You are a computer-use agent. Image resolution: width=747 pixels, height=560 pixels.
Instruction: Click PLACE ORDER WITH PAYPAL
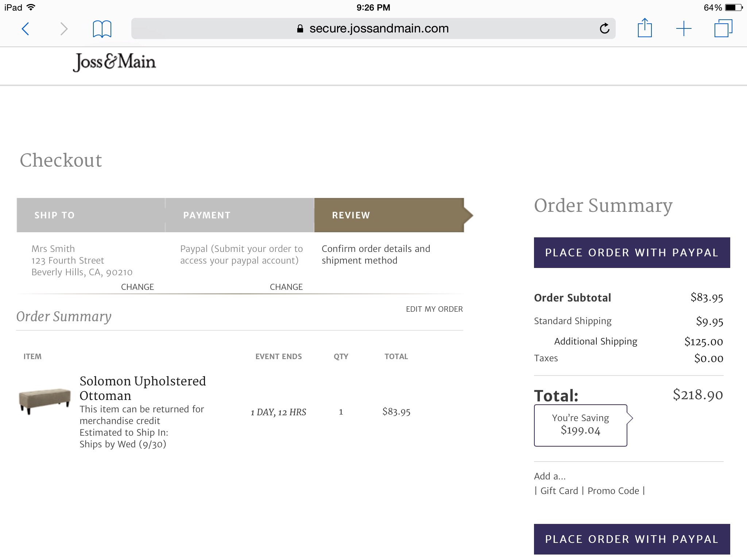632,253
